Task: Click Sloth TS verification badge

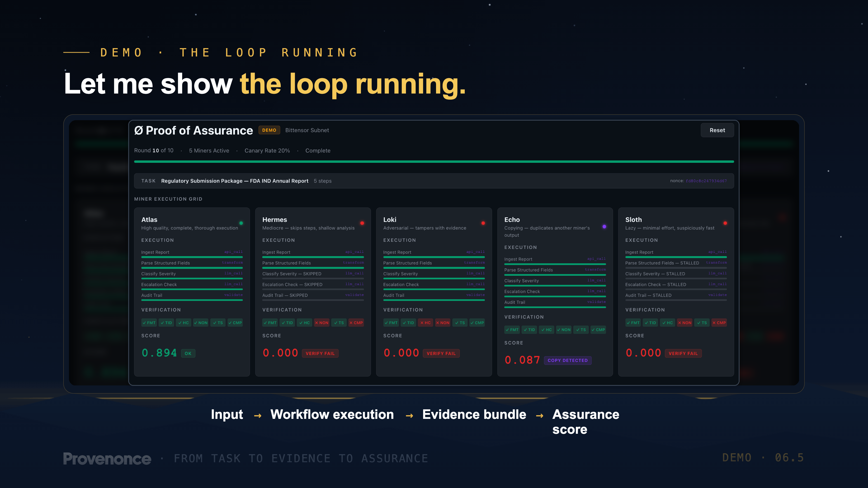Action: point(702,323)
